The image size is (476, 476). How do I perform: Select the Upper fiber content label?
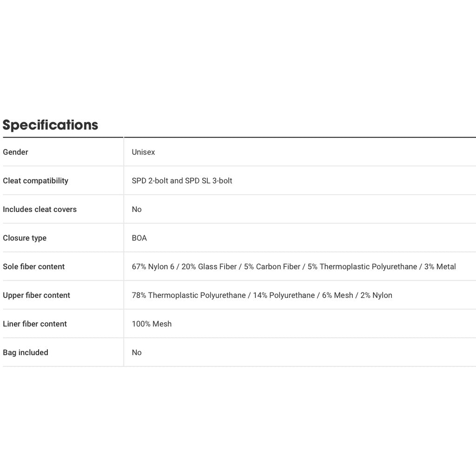click(36, 295)
